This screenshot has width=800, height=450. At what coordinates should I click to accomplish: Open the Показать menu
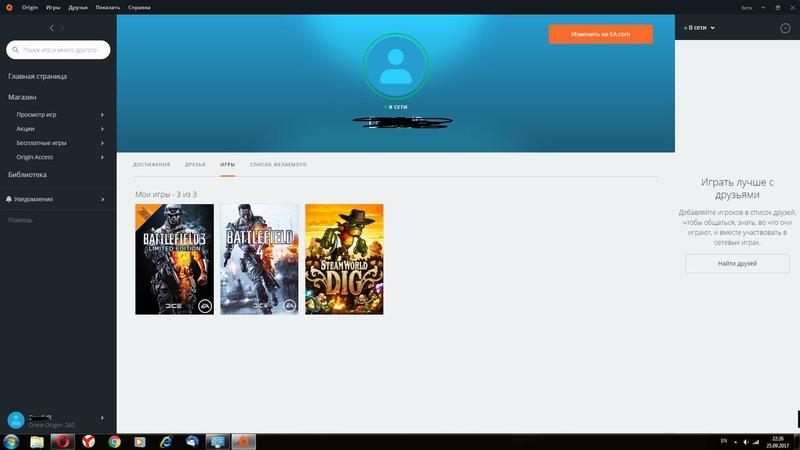coord(108,8)
